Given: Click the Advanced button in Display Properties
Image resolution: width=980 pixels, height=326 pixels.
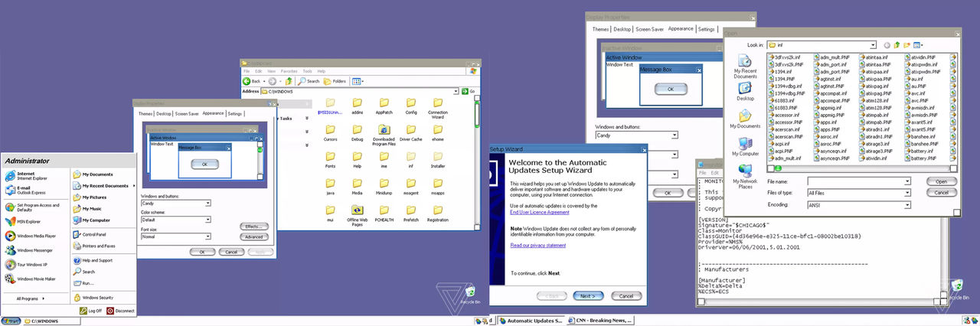Looking at the screenshot, I should click(x=253, y=237).
